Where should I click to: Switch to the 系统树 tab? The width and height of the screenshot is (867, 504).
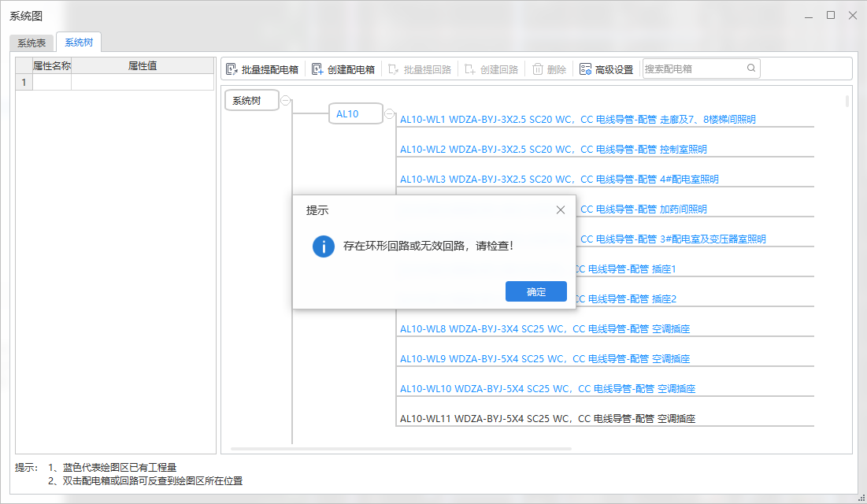click(x=78, y=43)
